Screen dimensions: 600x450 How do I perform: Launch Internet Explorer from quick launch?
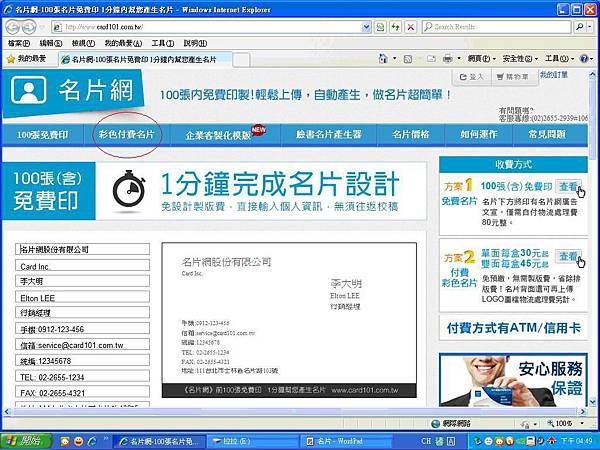click(x=92, y=442)
